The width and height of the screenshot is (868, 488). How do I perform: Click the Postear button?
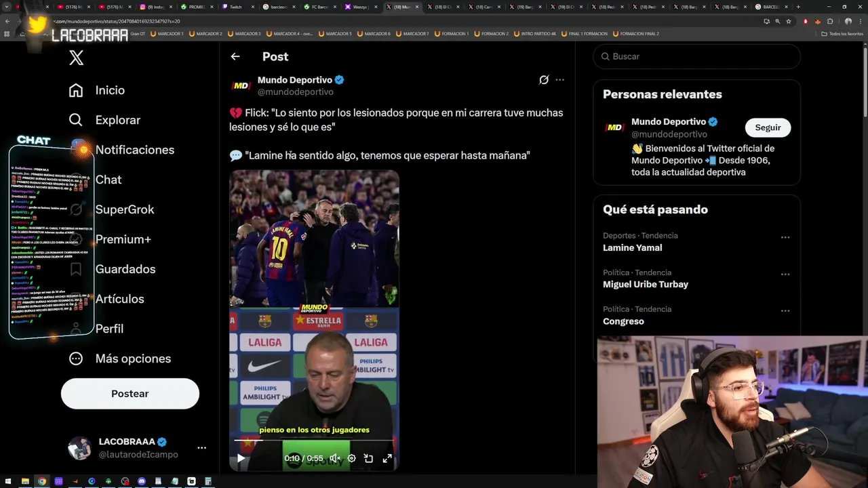coord(130,394)
